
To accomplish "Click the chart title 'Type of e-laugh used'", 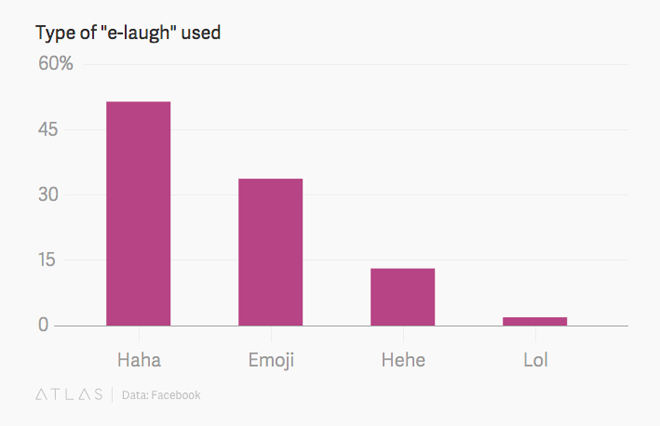I will (x=128, y=33).
